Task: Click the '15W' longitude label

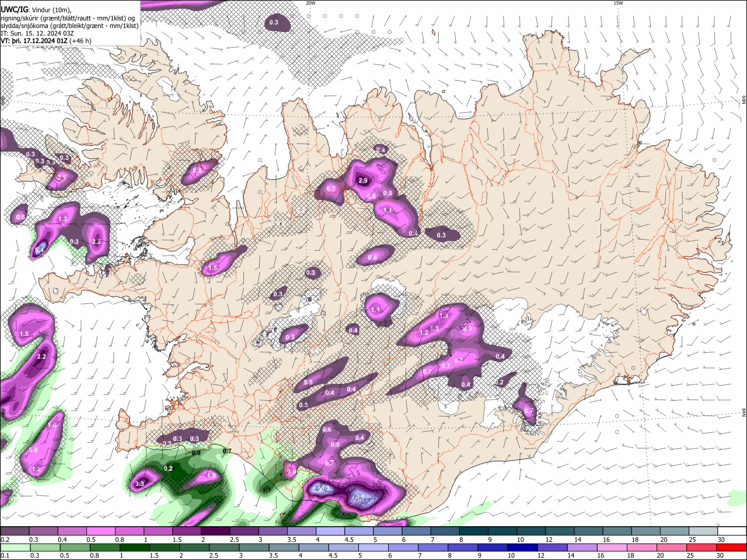Action: (618, 3)
